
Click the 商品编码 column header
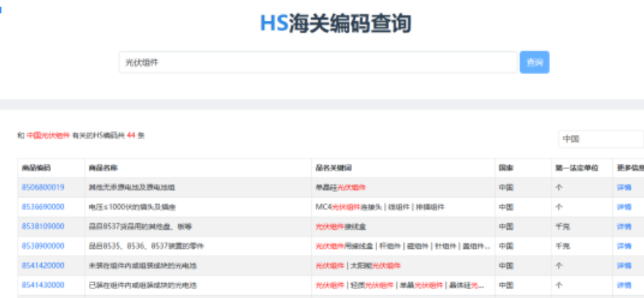point(36,168)
